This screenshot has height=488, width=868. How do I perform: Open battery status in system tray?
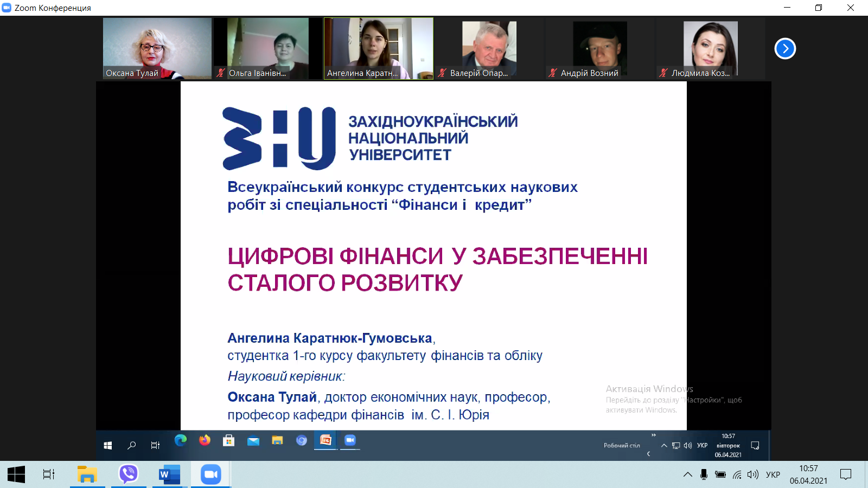click(x=720, y=474)
